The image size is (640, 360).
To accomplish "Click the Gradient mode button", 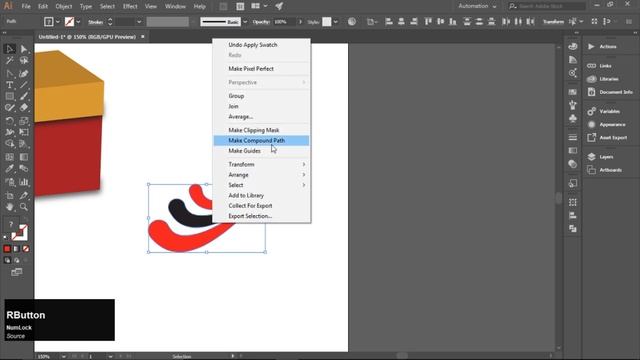I will [16, 249].
